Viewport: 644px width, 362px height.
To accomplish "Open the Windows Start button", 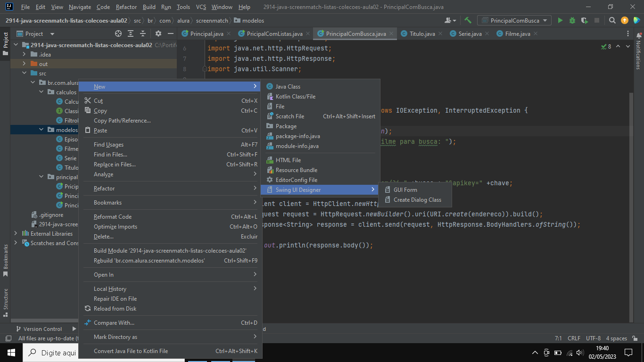I will click(11, 353).
